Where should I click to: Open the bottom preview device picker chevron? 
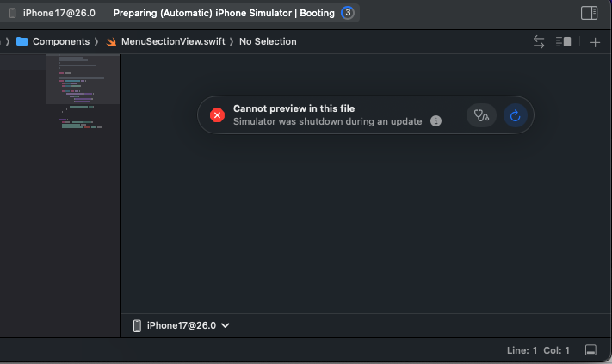226,325
